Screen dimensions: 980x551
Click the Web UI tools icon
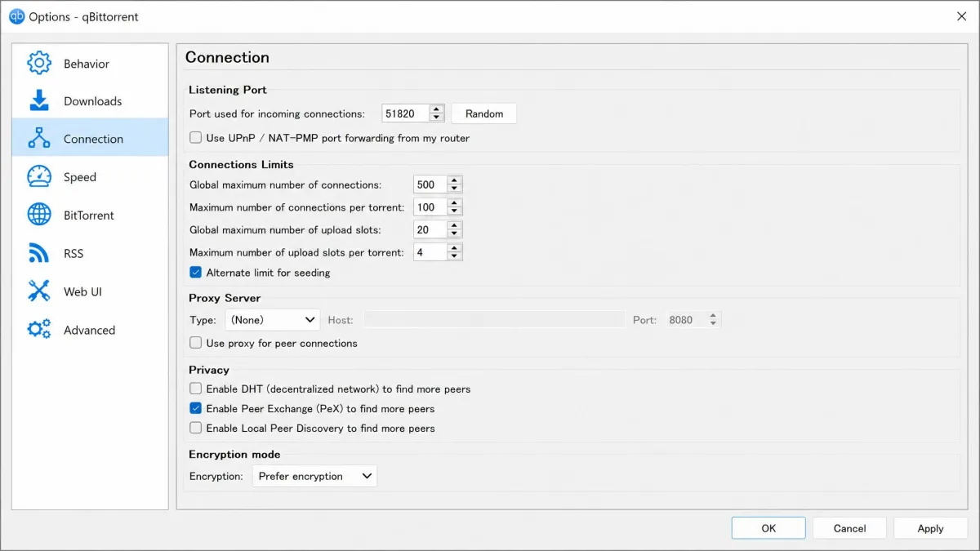click(x=39, y=291)
